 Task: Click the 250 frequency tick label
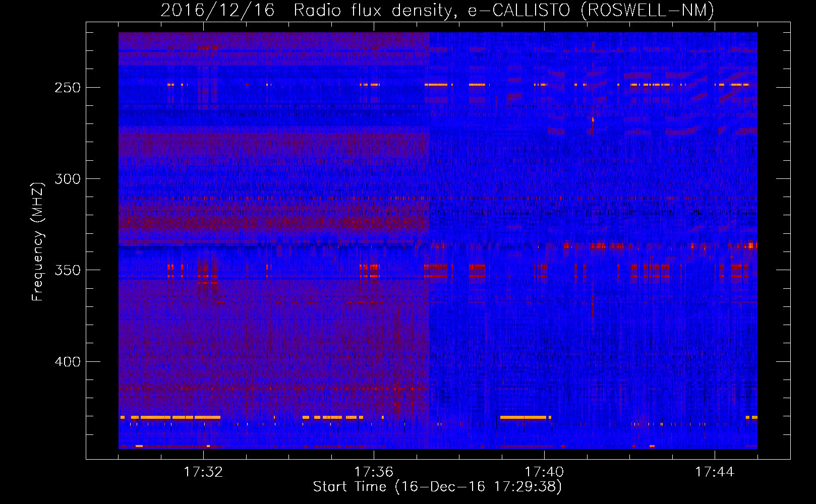click(68, 88)
